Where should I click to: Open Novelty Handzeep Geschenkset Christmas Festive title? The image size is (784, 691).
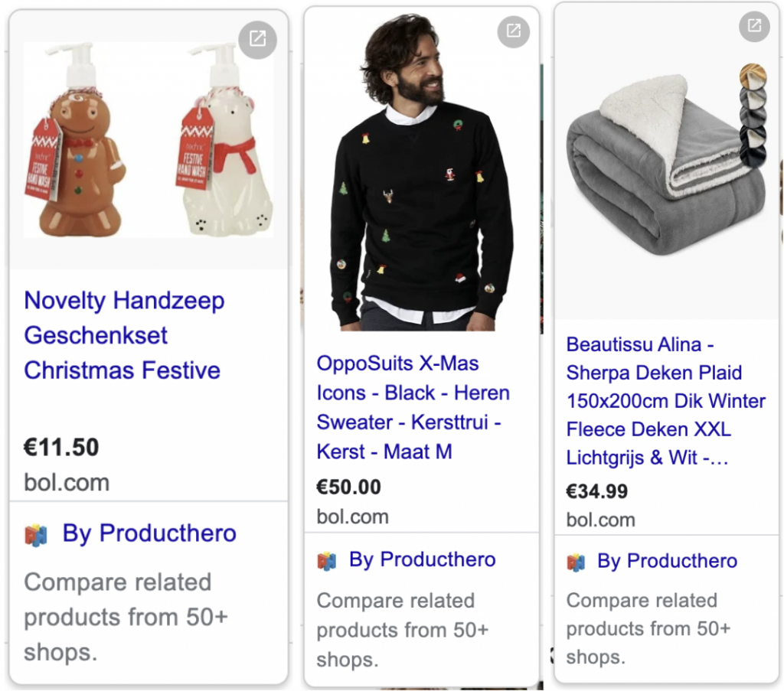point(124,335)
